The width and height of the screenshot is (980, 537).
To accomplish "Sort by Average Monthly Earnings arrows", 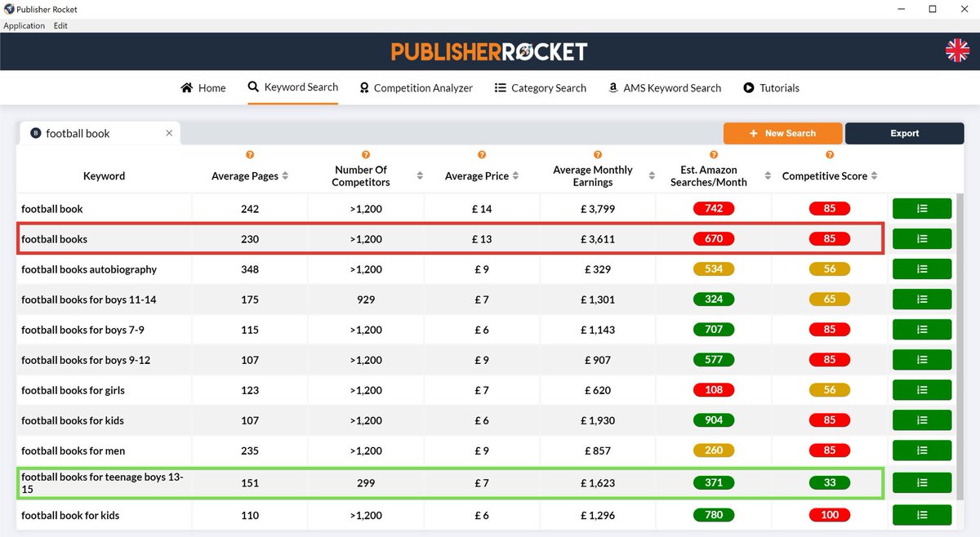I will [652, 176].
